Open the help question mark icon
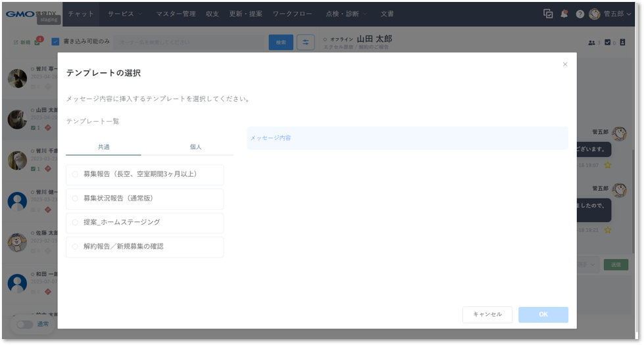Image resolution: width=644 pixels, height=345 pixels. [580, 14]
